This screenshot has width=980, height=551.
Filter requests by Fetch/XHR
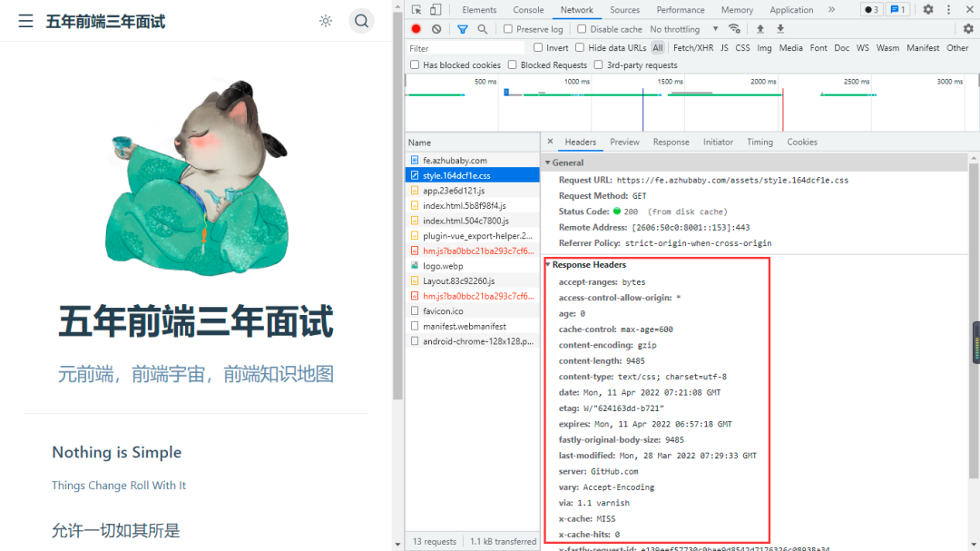tap(693, 47)
